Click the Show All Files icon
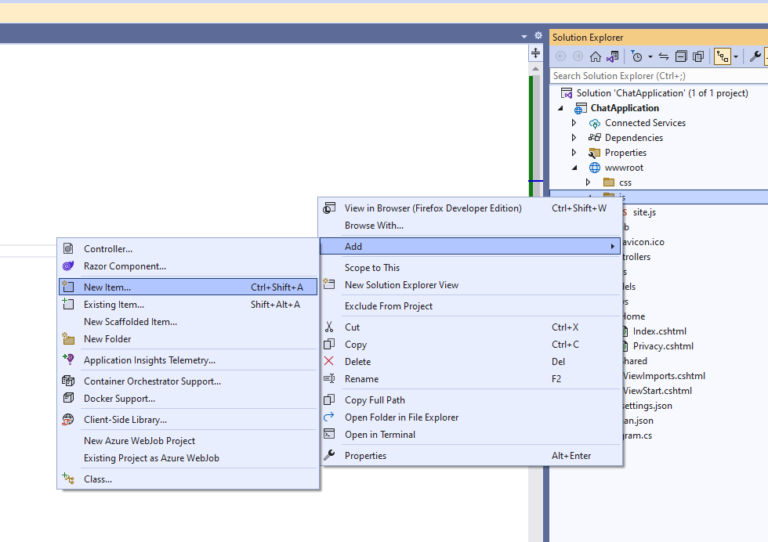The width and height of the screenshot is (768, 542). (698, 57)
